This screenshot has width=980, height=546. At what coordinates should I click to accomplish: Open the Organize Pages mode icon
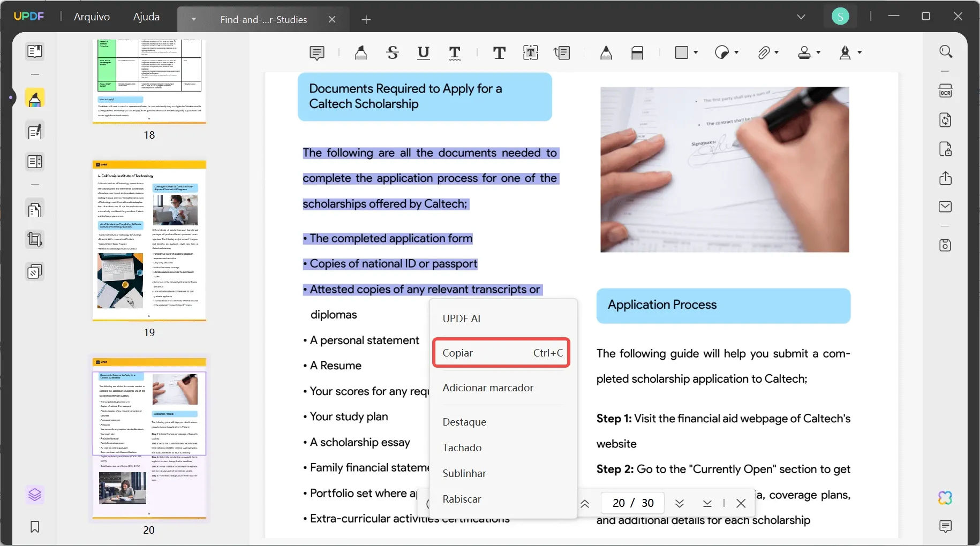(35, 209)
